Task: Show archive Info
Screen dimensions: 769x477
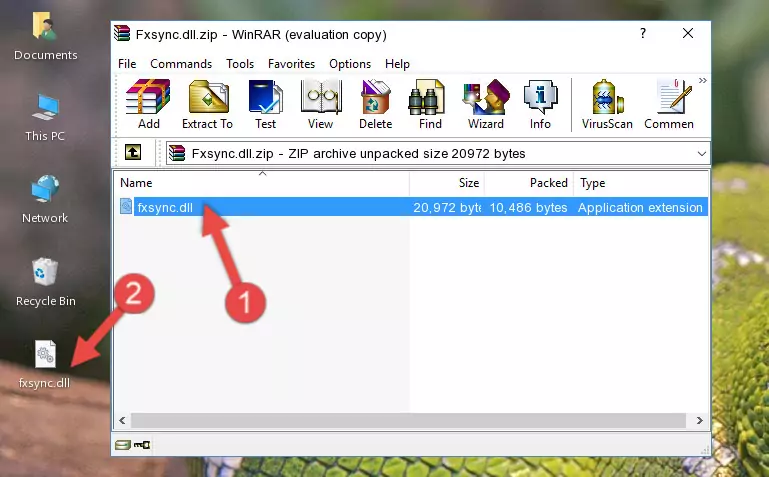Action: tap(540, 105)
